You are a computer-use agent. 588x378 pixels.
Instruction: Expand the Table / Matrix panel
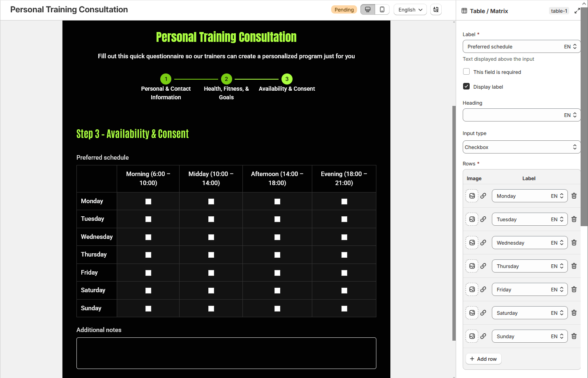[577, 11]
